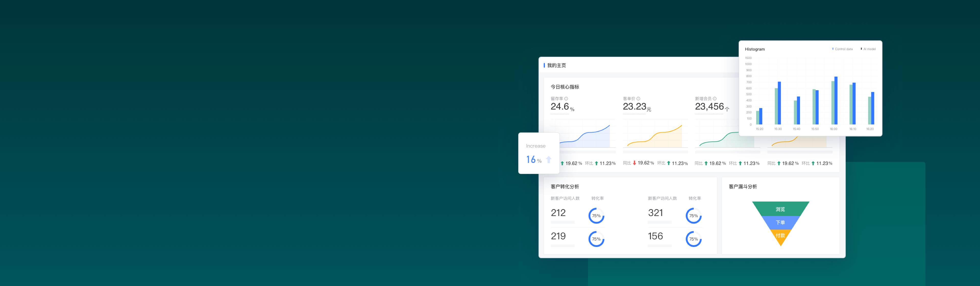Click the number 156
This screenshot has height=286, width=980.
point(655,236)
